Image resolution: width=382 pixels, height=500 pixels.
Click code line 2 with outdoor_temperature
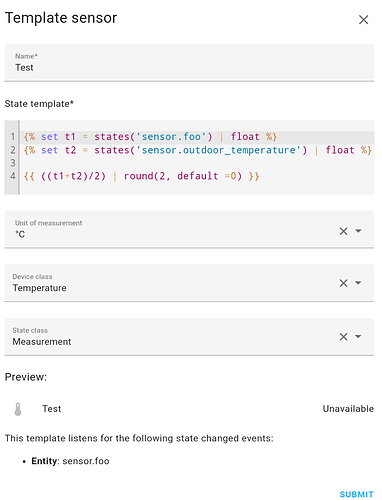point(197,150)
